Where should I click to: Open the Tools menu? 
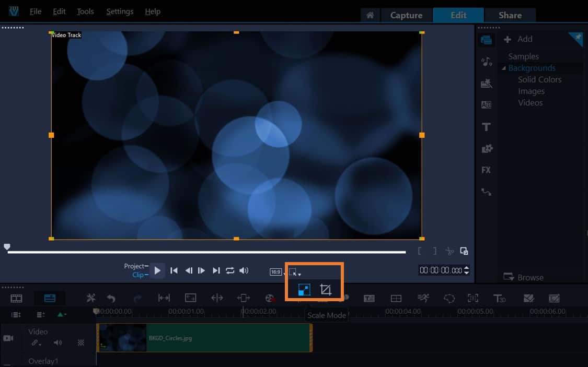85,11
